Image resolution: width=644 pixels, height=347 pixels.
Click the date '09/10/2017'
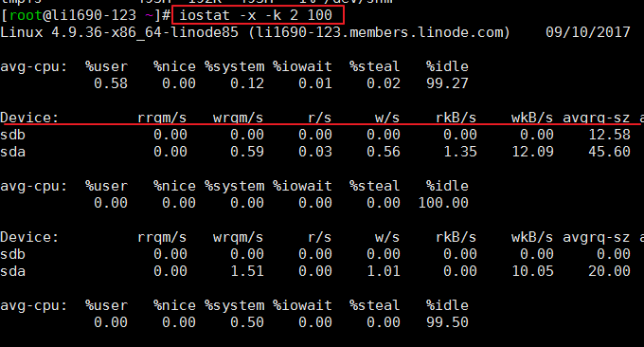pos(588,32)
